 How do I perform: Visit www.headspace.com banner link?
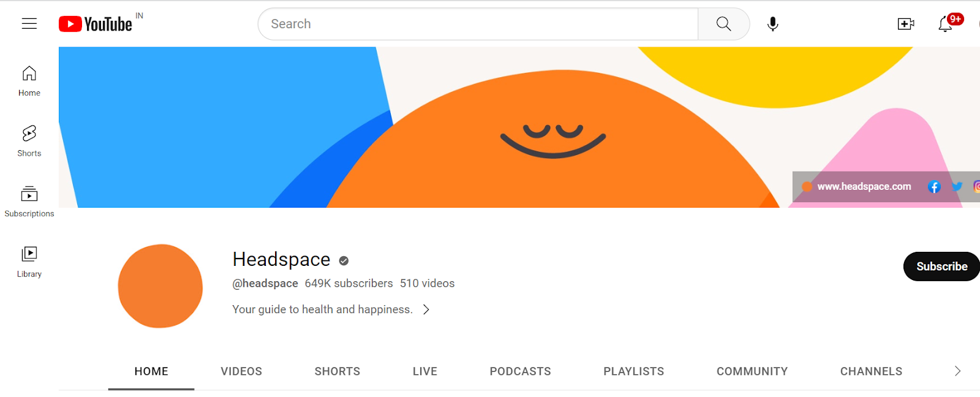point(864,187)
